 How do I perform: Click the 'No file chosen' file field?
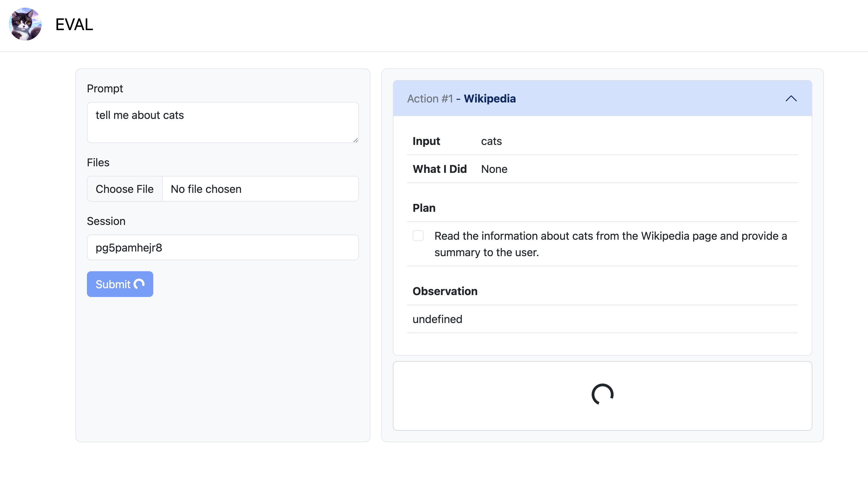point(260,189)
